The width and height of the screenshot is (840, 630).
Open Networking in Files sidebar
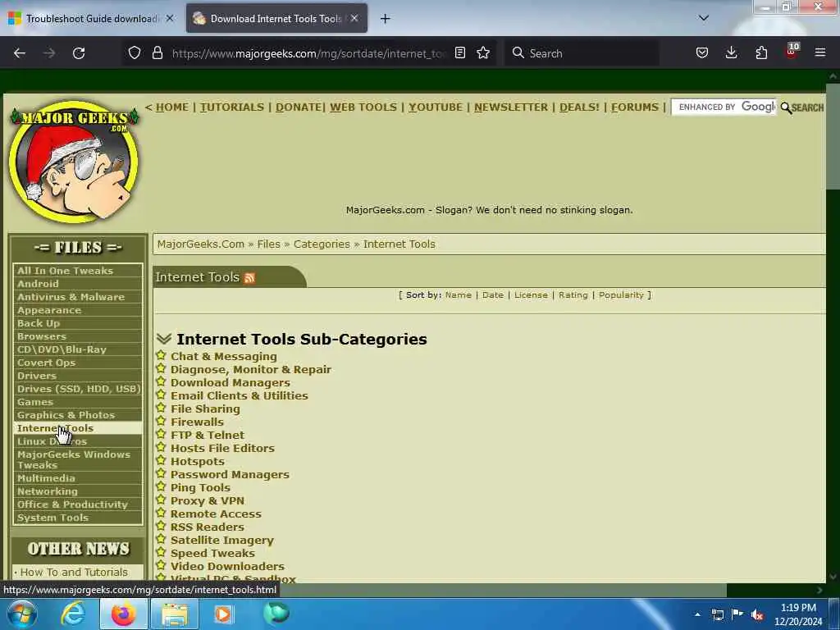coord(78,491)
